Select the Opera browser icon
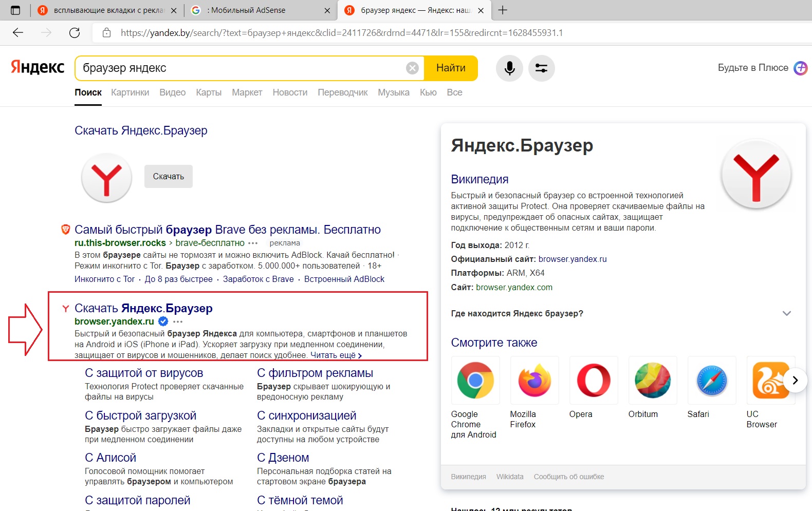812x511 pixels. pos(594,381)
